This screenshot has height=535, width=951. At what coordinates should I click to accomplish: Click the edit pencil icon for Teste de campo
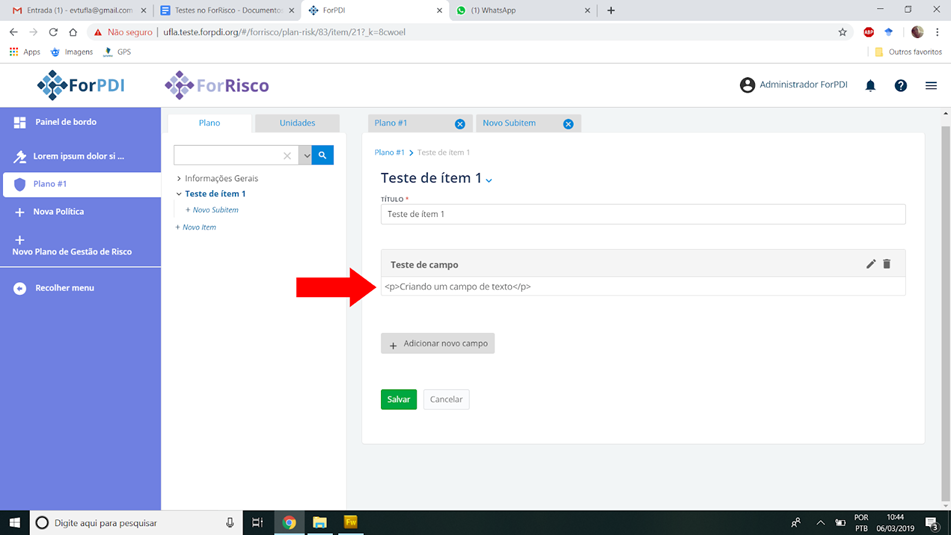pyautogui.click(x=871, y=264)
